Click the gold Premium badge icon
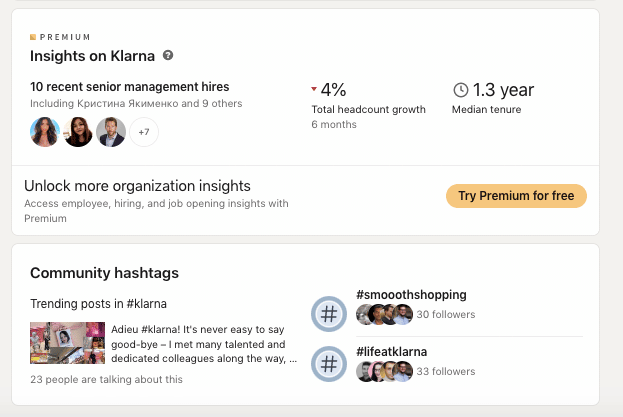623x417 pixels. pyautogui.click(x=33, y=37)
